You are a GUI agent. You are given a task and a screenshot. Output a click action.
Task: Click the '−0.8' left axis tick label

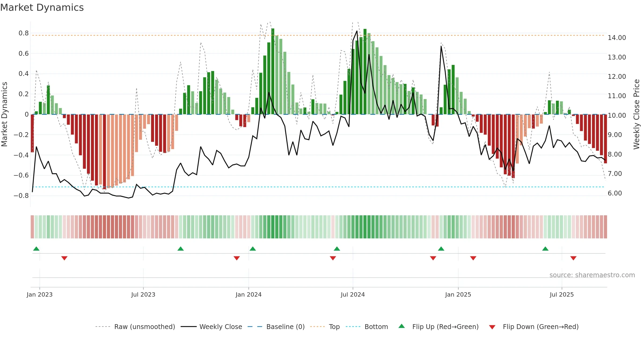[x=21, y=195]
